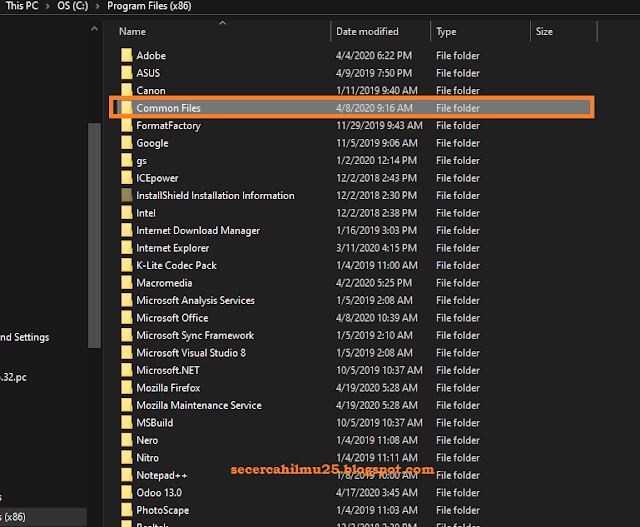Click Intel date 12/2/2018 2:38 PM

click(376, 213)
